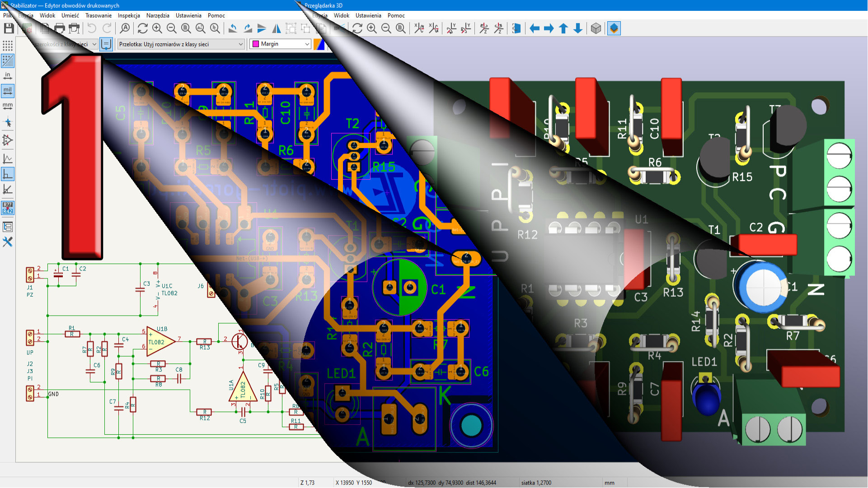The height and width of the screenshot is (488, 868).
Task: Click the flip board view icon
Action: tap(516, 28)
